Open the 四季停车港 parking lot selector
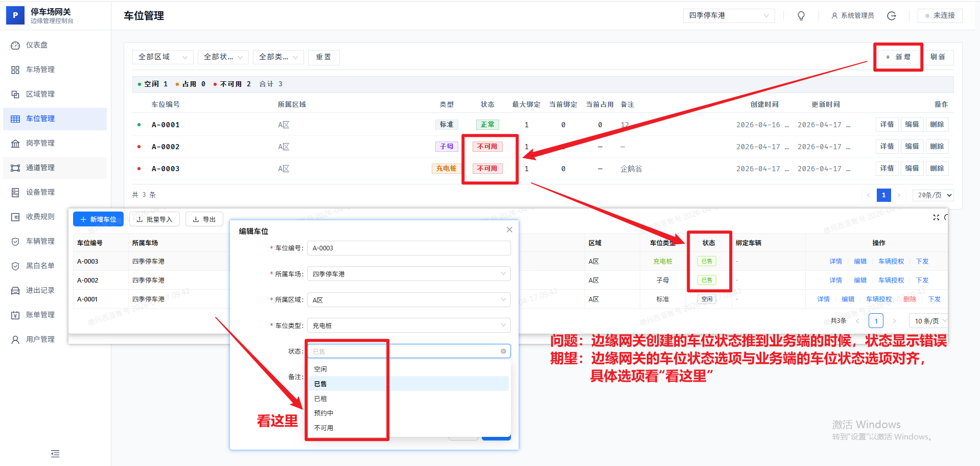Screen dimensions: 980x466 coord(728,16)
